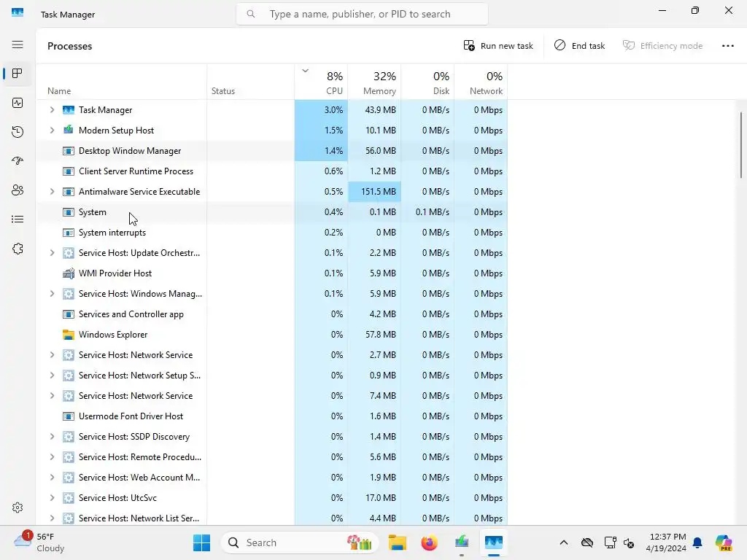Image resolution: width=747 pixels, height=560 pixels.
Task: Select Service Host: Network List Ser... row
Action: click(x=271, y=518)
